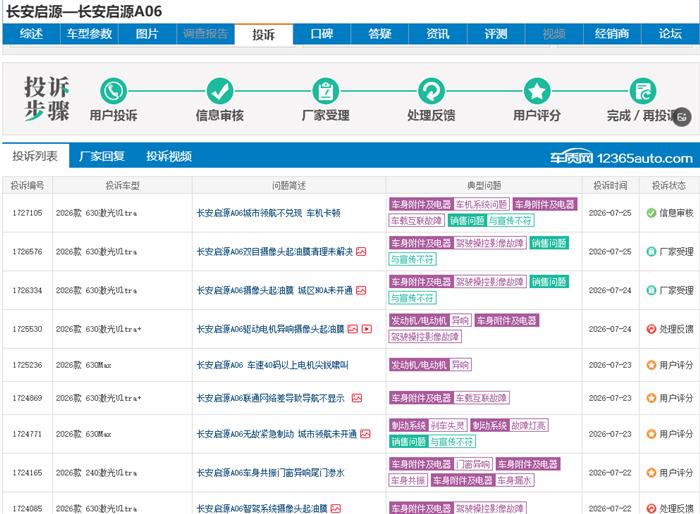Open complaint 长安启源A06驱动电机异响摄像头起油膜
700x514 pixels.
click(271, 329)
